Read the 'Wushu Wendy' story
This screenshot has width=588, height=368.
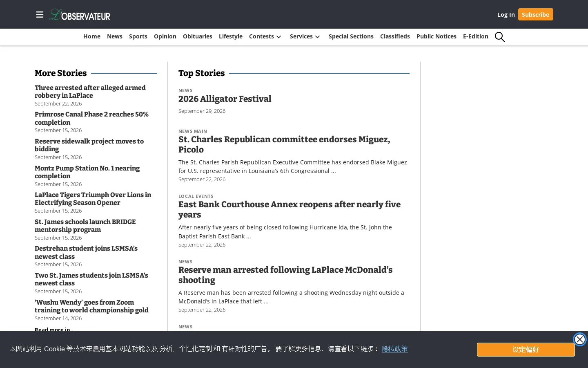[x=91, y=306]
